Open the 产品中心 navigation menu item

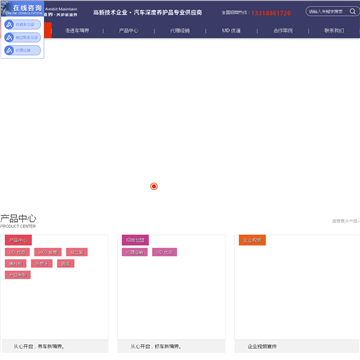(x=129, y=31)
